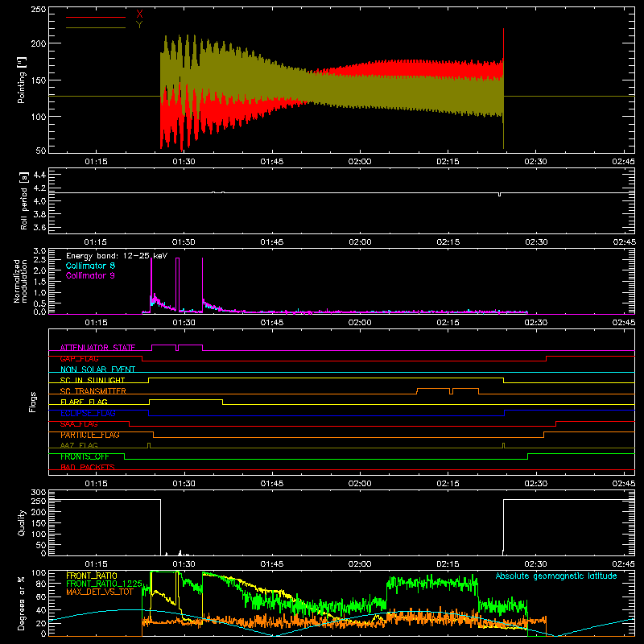
Task: Click the Collimator 9 legend label
Action: pos(90,275)
